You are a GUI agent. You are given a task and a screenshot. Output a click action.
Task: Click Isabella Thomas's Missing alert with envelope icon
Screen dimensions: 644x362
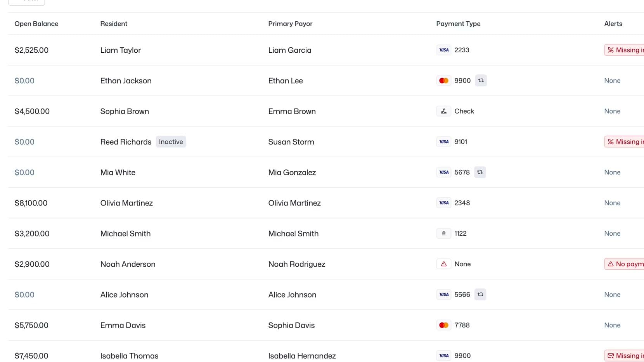pos(624,356)
